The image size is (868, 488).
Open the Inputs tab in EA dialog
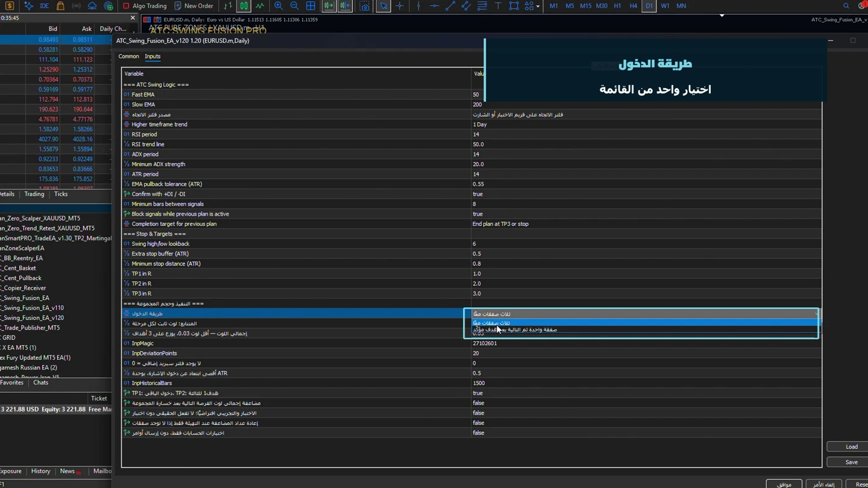[x=153, y=56]
